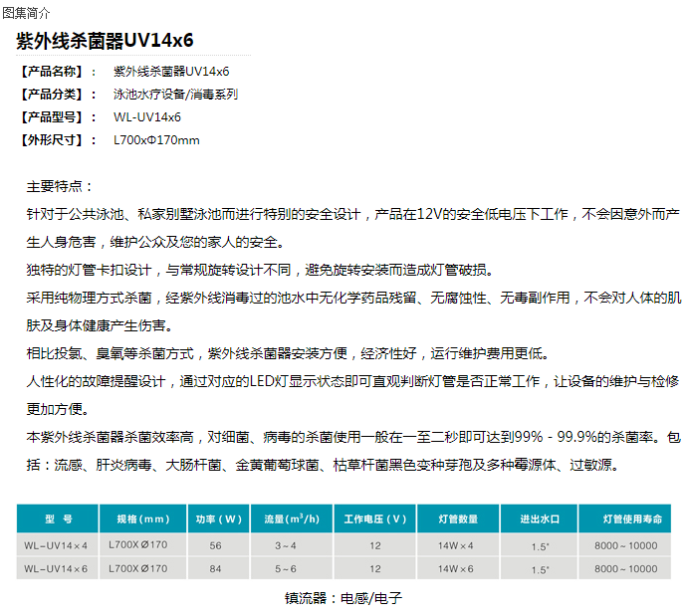Click the L700xΦ170mm dimension value

click(156, 140)
